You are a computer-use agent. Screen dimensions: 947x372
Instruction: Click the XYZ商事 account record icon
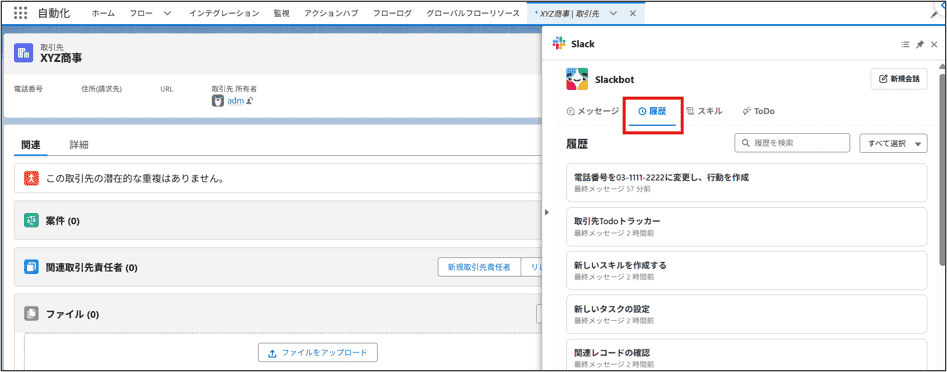click(24, 53)
